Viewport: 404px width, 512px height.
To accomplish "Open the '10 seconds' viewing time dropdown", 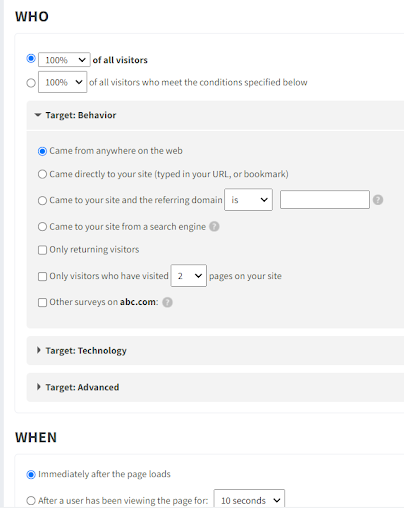I will [x=249, y=500].
